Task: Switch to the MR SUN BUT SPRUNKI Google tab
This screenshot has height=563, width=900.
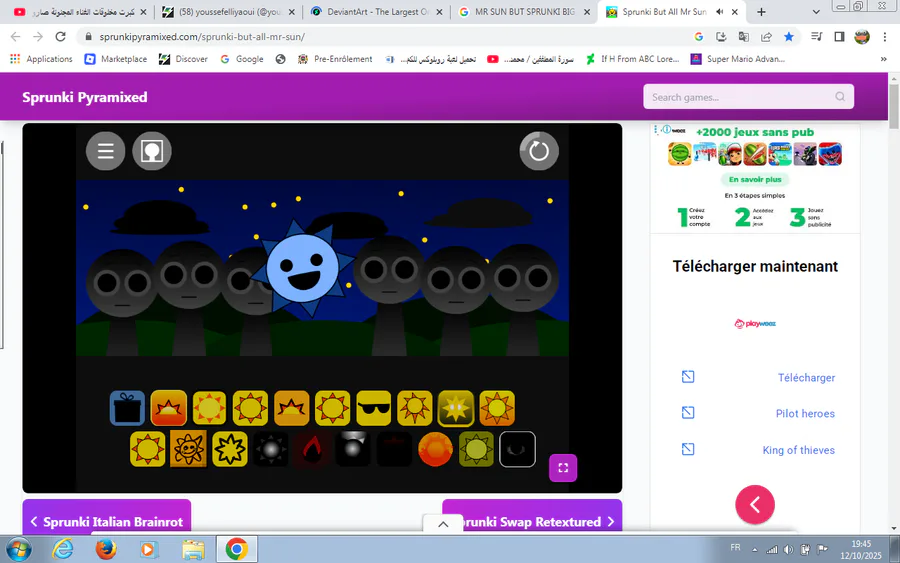Action: (524, 11)
